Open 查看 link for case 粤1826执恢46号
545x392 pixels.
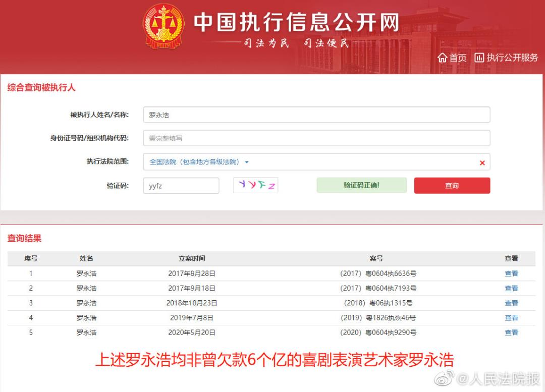511,318
